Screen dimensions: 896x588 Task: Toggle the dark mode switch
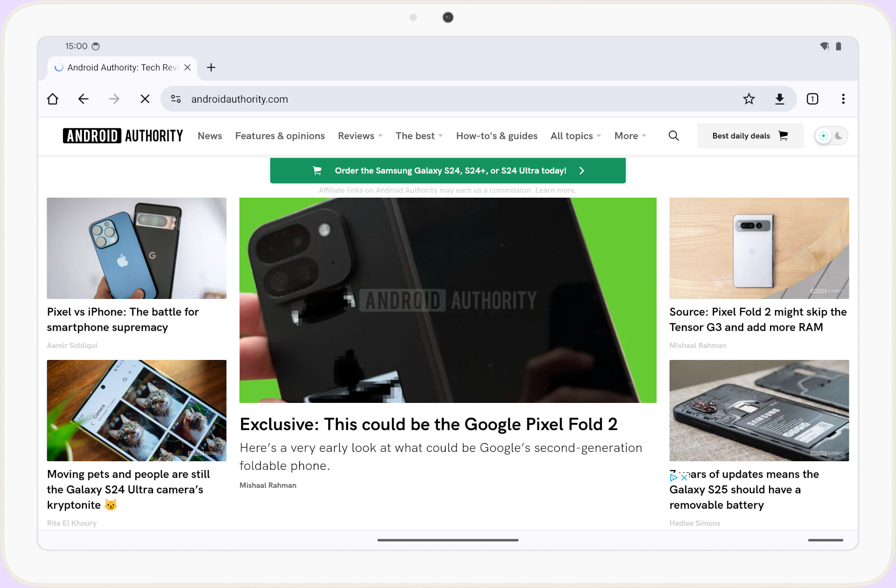831,136
